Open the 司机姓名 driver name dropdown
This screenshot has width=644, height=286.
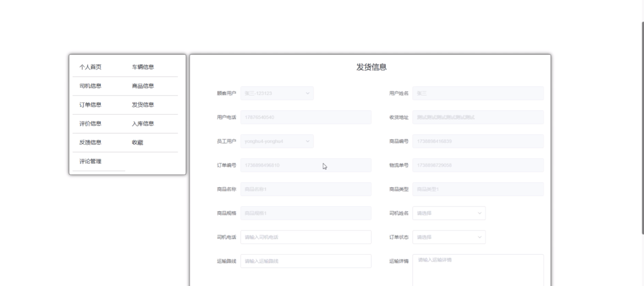[x=449, y=213]
